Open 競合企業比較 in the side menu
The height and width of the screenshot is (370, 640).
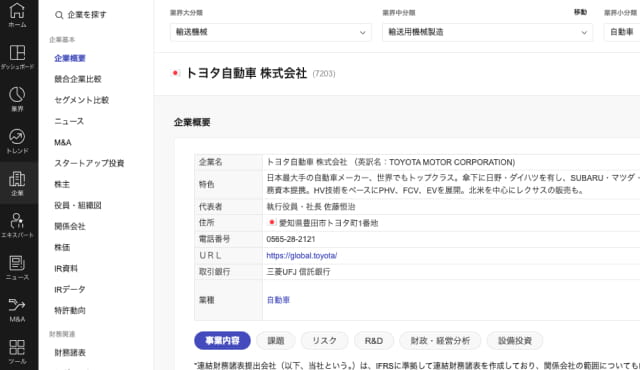pos(78,79)
